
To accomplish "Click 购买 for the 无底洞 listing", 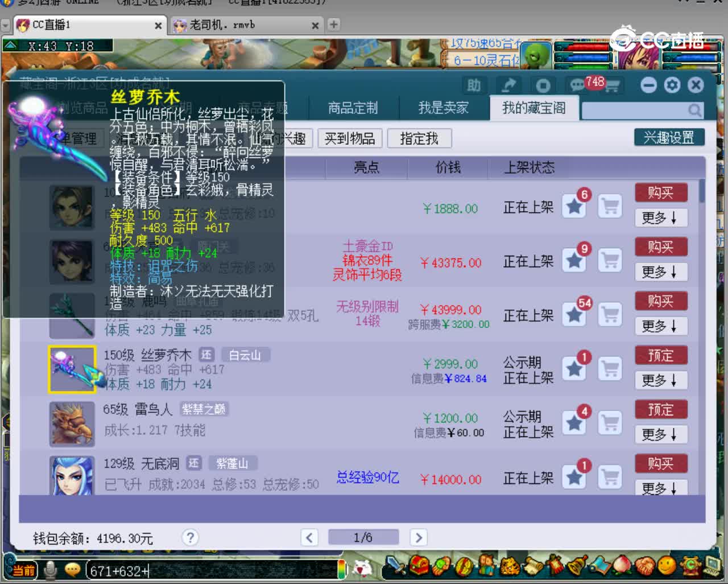I will [661, 463].
